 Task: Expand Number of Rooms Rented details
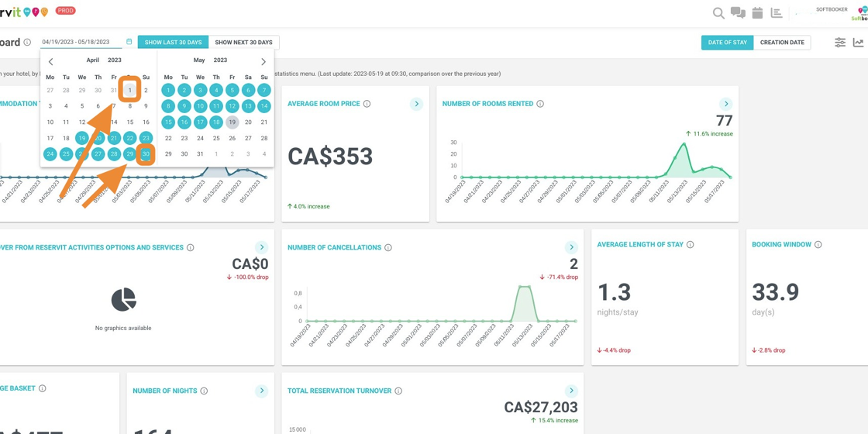(x=725, y=104)
